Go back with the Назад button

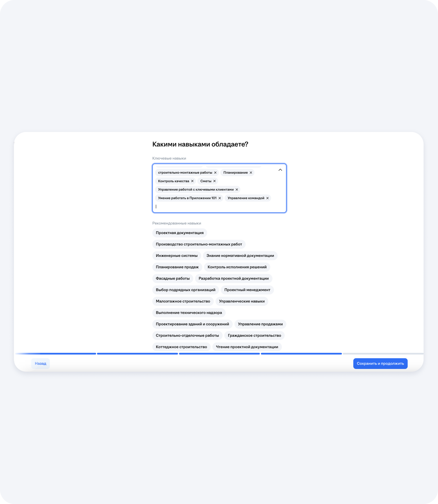[40, 364]
